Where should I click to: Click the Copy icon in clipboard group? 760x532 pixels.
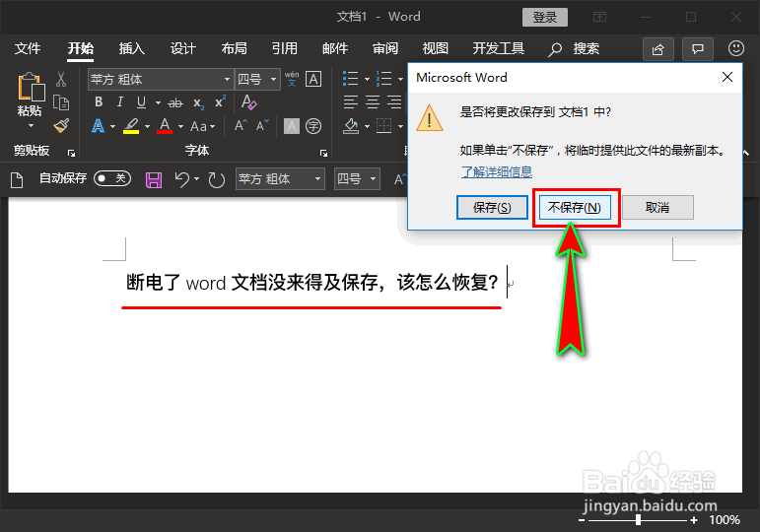click(61, 102)
